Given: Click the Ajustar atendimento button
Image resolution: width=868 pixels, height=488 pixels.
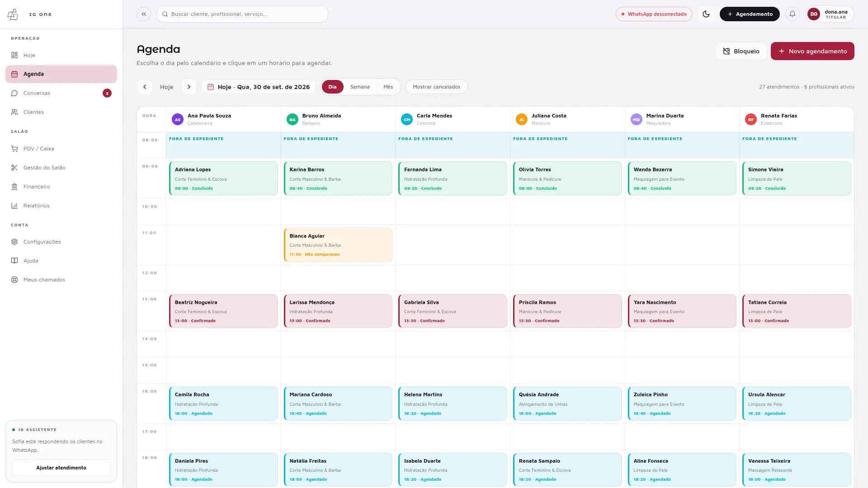Looking at the screenshot, I should (61, 468).
